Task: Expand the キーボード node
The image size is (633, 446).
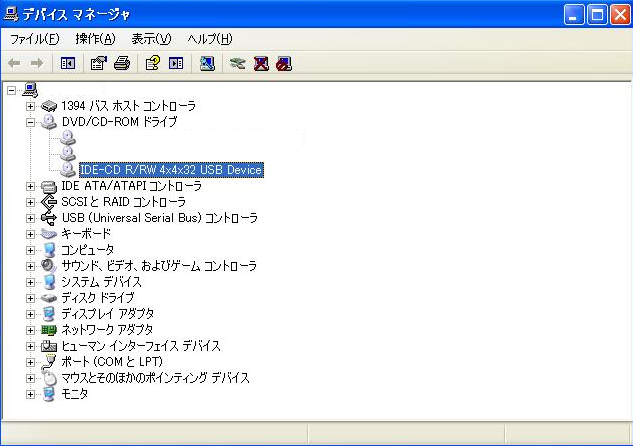Action: pos(30,234)
